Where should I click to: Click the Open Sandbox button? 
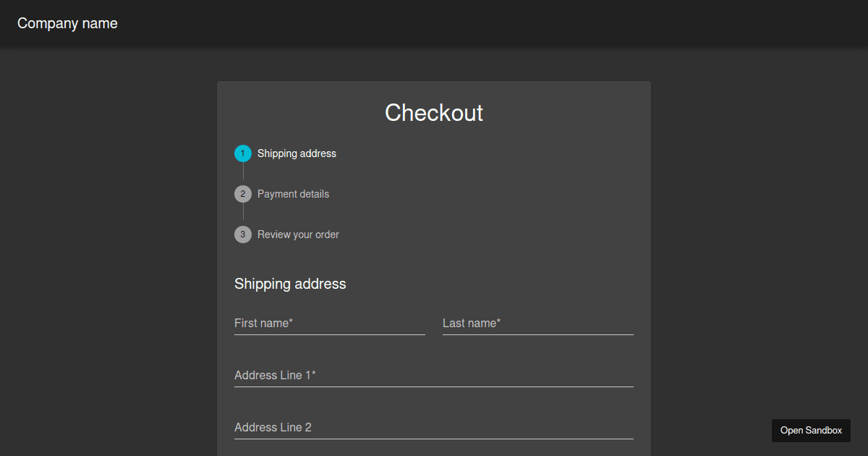pyautogui.click(x=811, y=431)
